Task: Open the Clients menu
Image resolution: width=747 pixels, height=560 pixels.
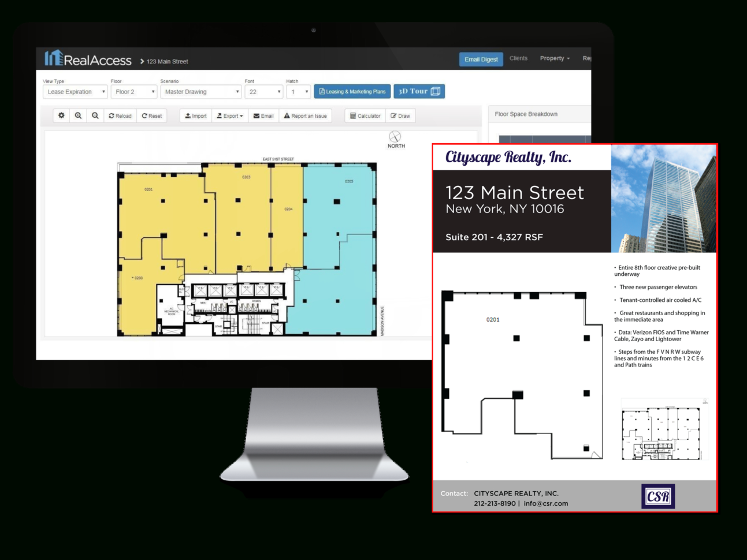Action: pyautogui.click(x=518, y=58)
